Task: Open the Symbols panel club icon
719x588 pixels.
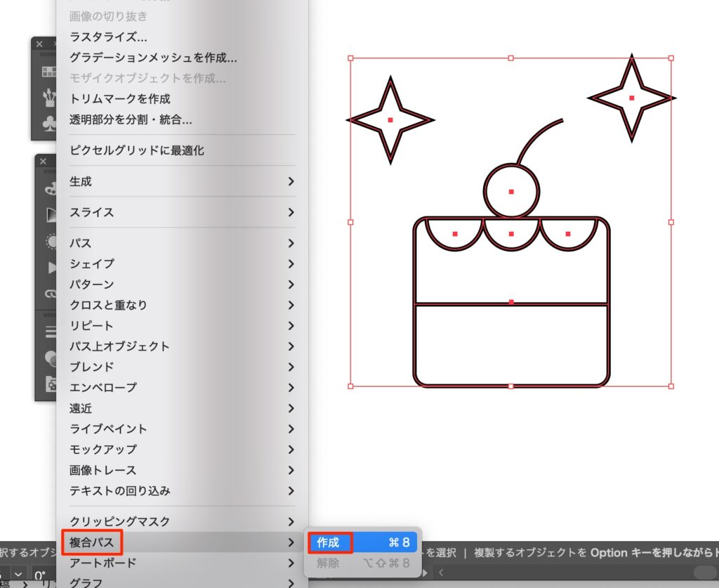Action: 49,124
